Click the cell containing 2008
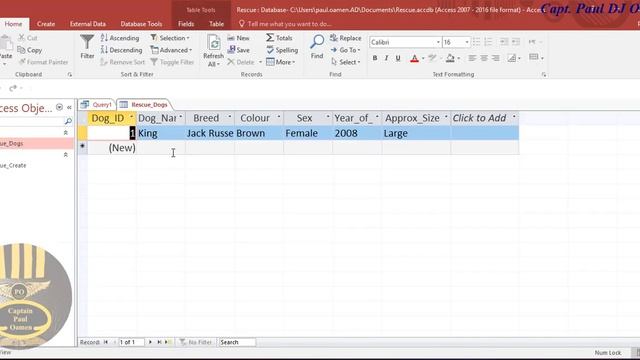The image size is (640, 360). [x=357, y=133]
